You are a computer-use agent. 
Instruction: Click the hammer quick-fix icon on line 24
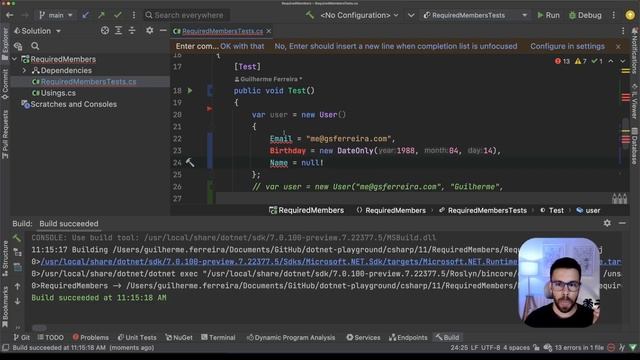[190, 162]
